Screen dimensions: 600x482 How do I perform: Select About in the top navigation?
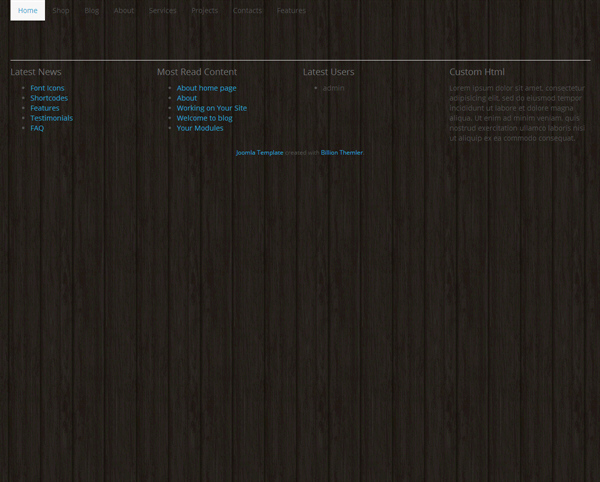124,11
